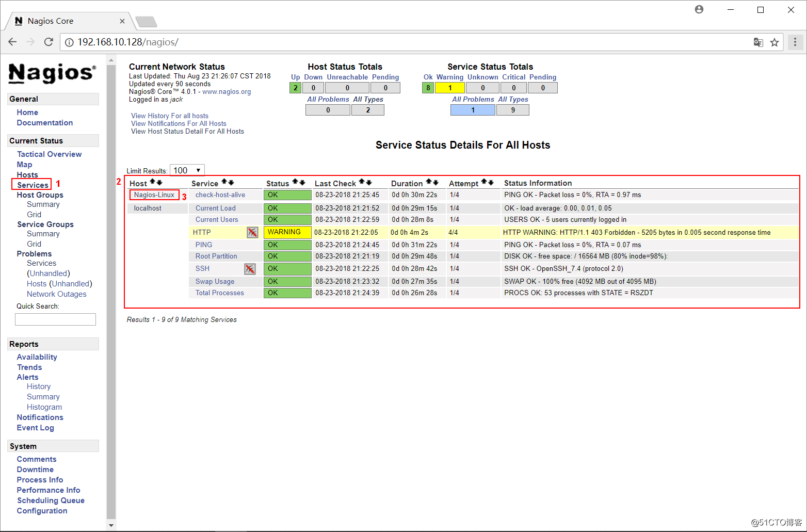Sort Duration column ascending arrow
The height and width of the screenshot is (532, 807).
[429, 182]
